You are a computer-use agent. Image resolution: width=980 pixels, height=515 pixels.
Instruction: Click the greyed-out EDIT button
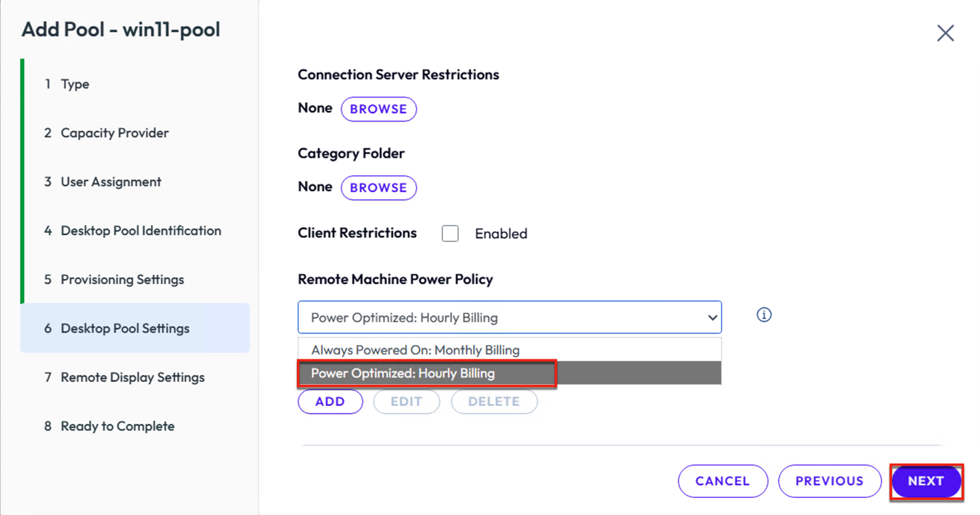(406, 402)
